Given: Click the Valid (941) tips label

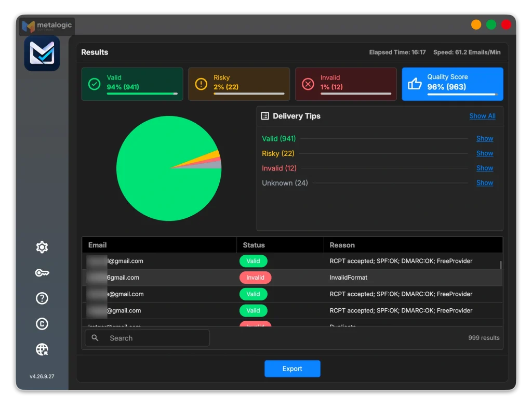Looking at the screenshot, I should (278, 138).
